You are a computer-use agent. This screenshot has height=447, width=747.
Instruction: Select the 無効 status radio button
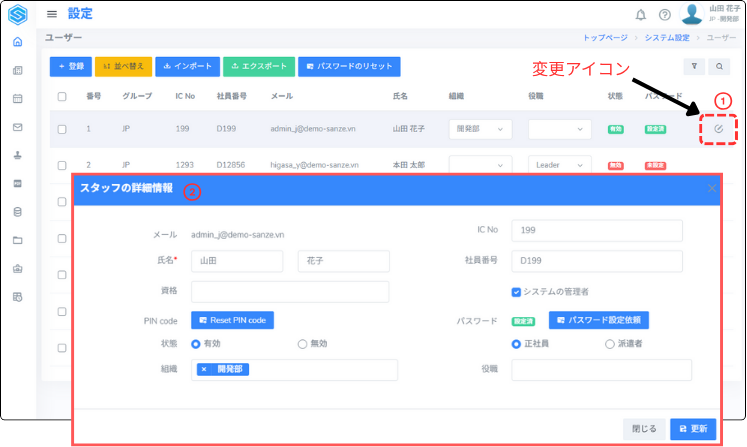click(302, 343)
